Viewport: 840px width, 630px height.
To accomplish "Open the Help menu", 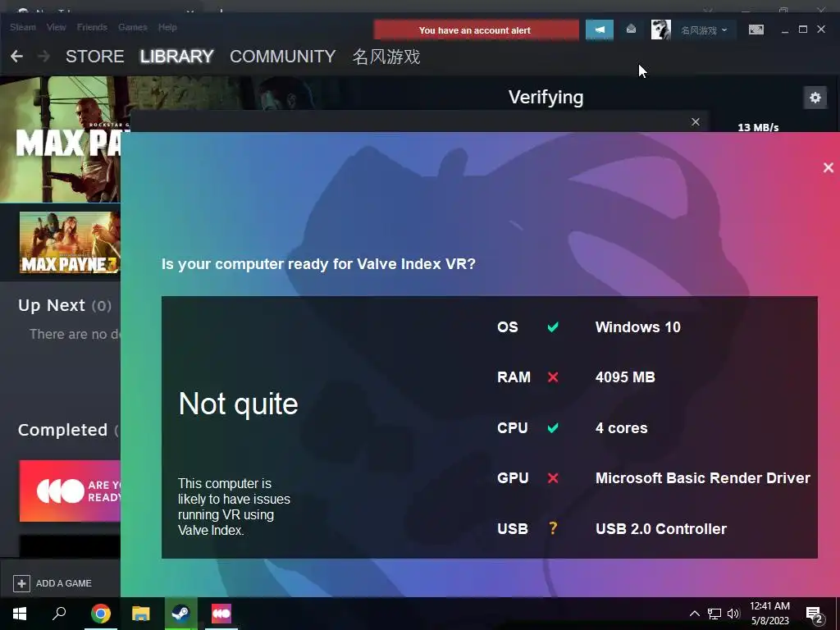I will tap(167, 27).
